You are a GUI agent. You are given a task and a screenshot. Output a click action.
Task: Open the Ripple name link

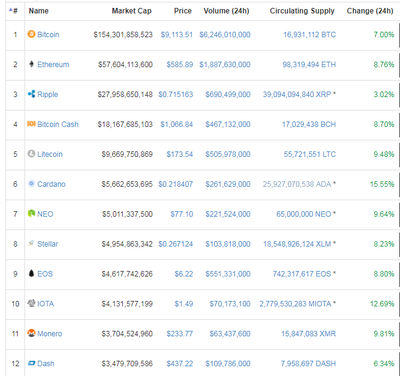click(48, 94)
